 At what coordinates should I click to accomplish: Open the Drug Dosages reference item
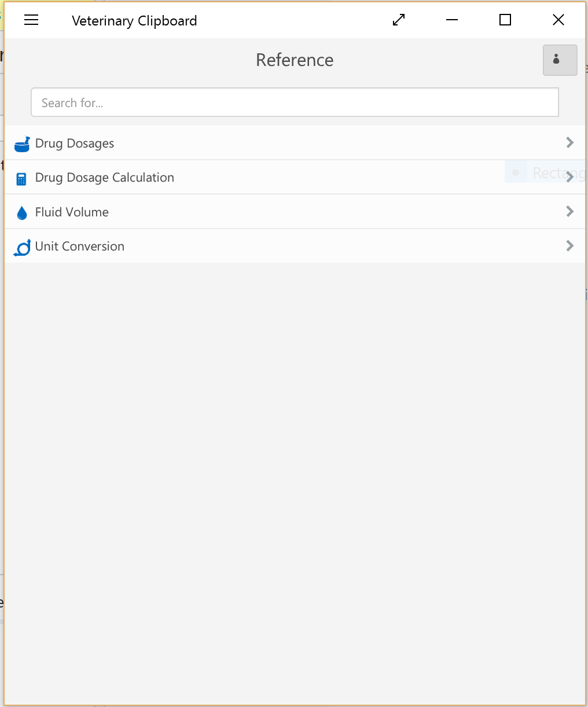click(x=295, y=143)
